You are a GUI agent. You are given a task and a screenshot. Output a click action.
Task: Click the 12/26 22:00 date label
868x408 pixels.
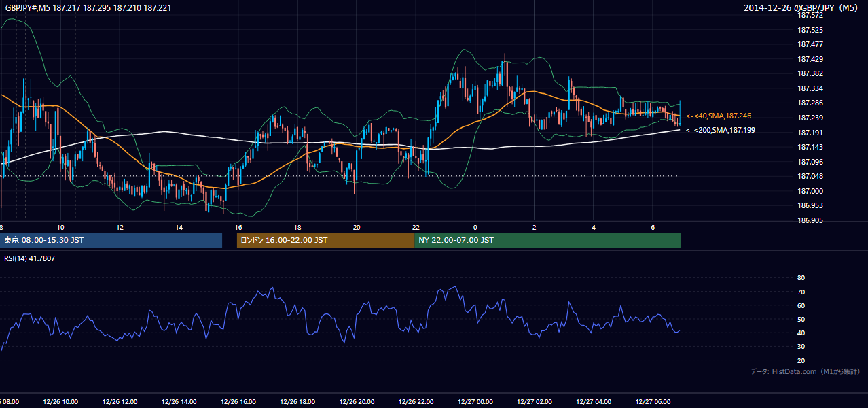[x=416, y=402]
